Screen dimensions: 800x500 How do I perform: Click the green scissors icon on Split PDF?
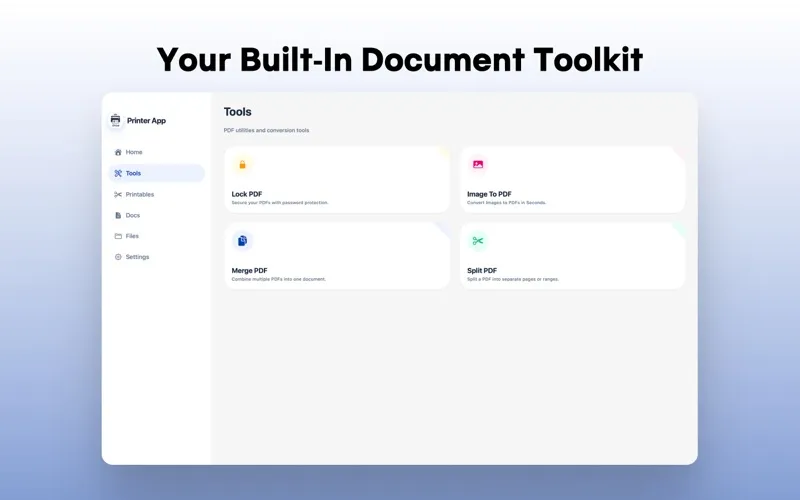[x=478, y=241]
